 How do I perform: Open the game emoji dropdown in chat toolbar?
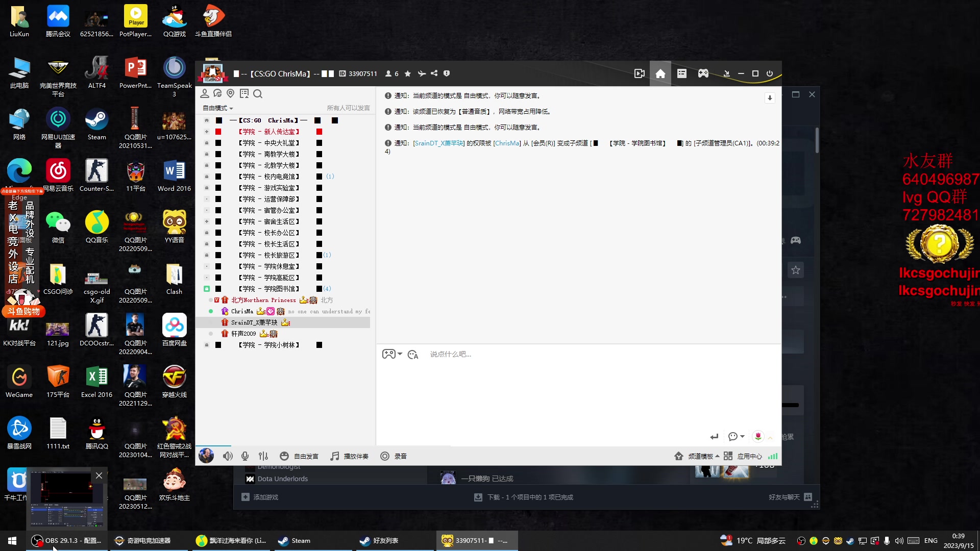point(392,354)
